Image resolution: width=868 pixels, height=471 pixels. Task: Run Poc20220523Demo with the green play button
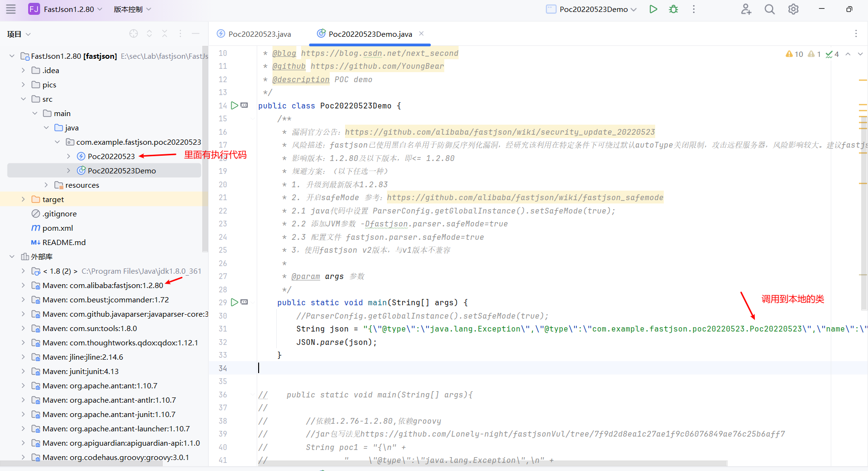pyautogui.click(x=653, y=9)
